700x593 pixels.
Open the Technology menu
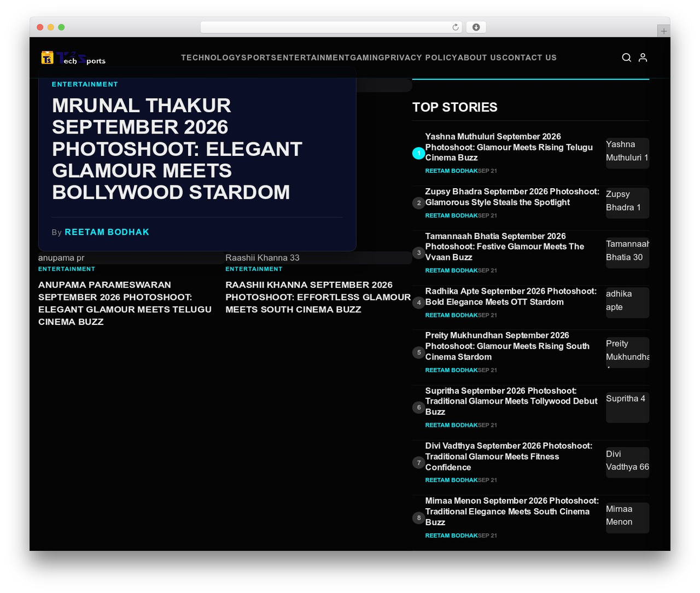click(x=211, y=57)
